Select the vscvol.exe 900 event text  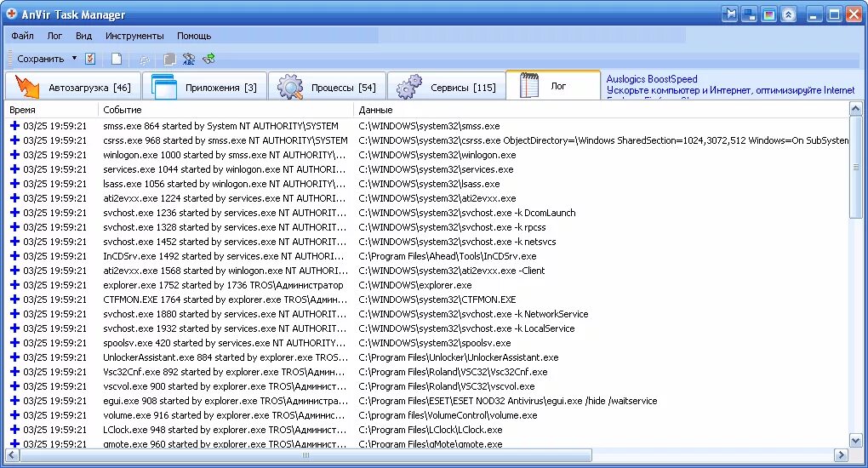pos(225,386)
